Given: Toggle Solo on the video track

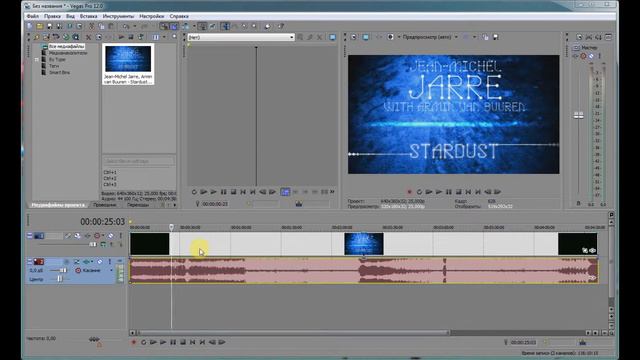Looking at the screenshot, I should tap(121, 236).
